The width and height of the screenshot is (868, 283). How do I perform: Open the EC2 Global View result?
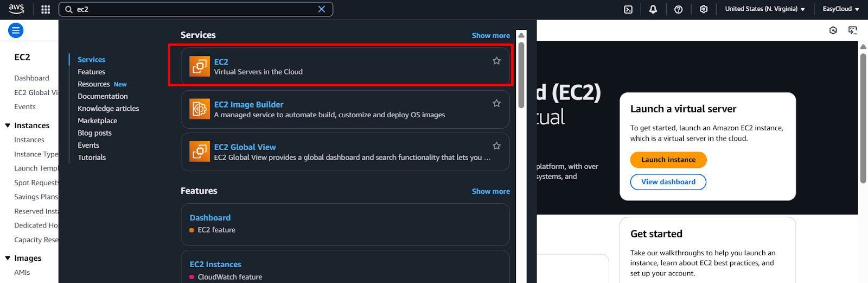pos(345,152)
